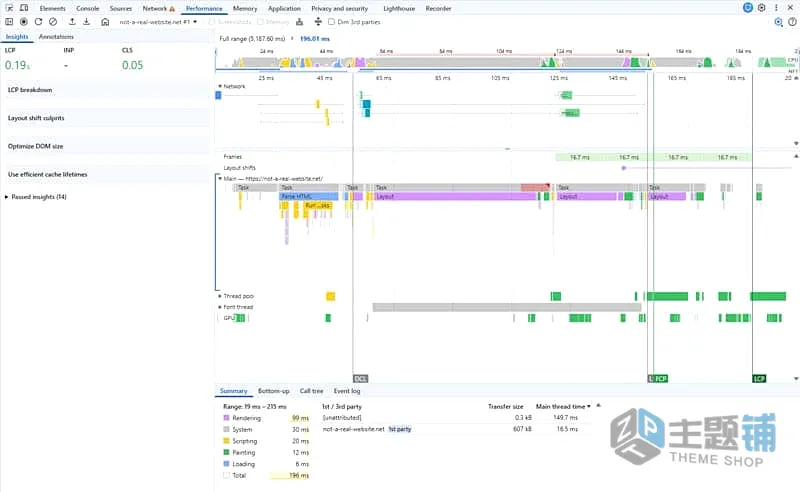Toggle the device toolbar icon
800x492 pixels.
[x=24, y=8]
